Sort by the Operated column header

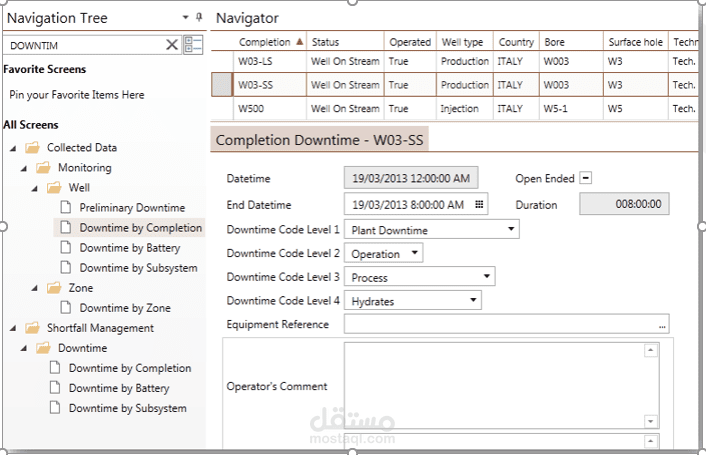point(410,42)
